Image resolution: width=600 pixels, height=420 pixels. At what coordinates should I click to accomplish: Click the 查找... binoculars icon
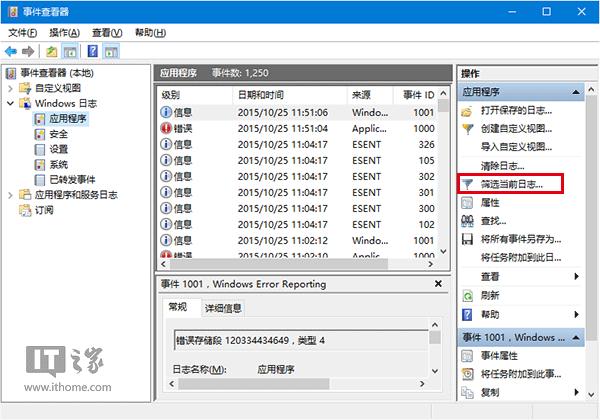click(467, 221)
